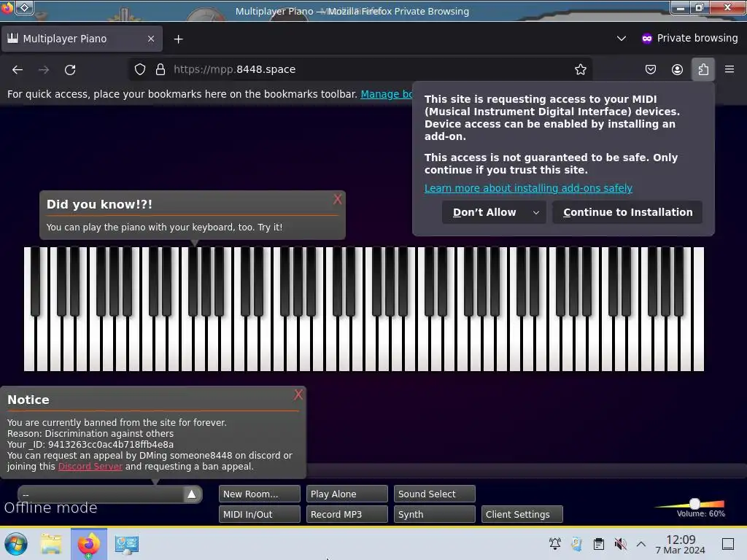Open the system settings taskbar icon

(x=127, y=544)
